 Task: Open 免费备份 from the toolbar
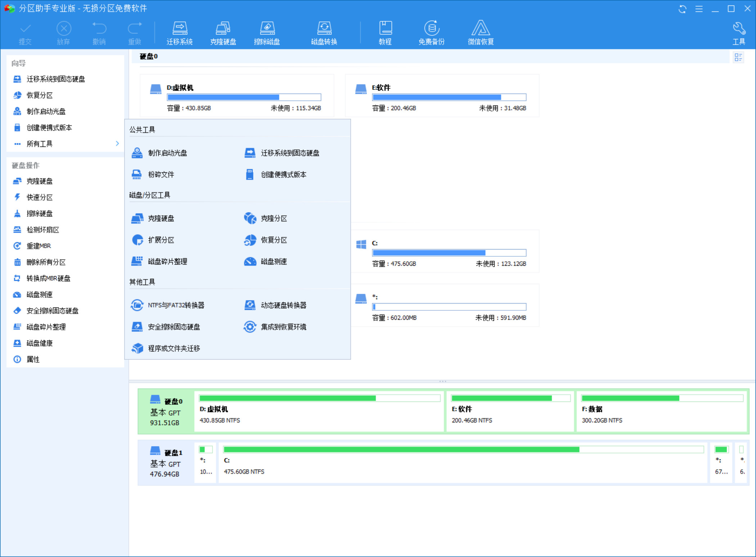point(431,32)
